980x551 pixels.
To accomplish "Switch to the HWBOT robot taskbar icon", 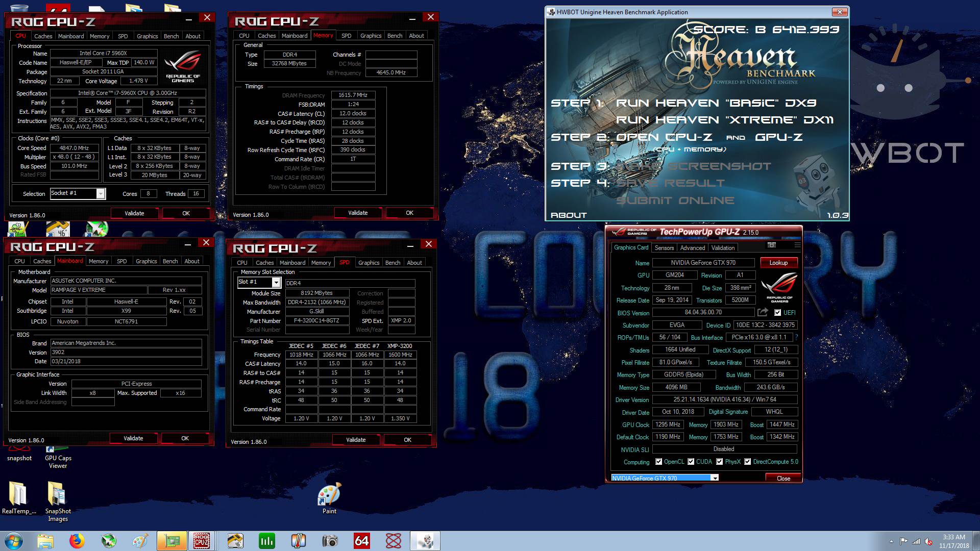I will pos(425,541).
